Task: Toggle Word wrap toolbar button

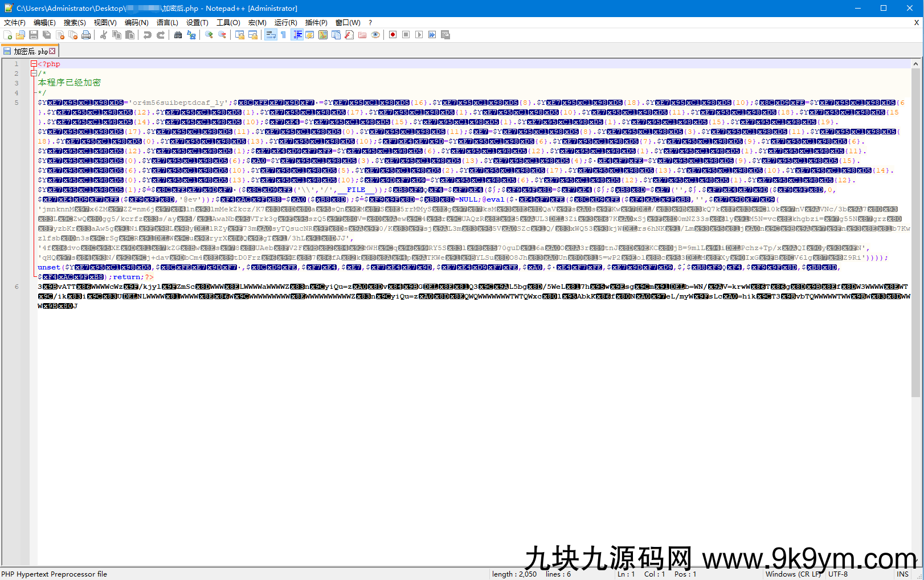Action: (x=271, y=35)
